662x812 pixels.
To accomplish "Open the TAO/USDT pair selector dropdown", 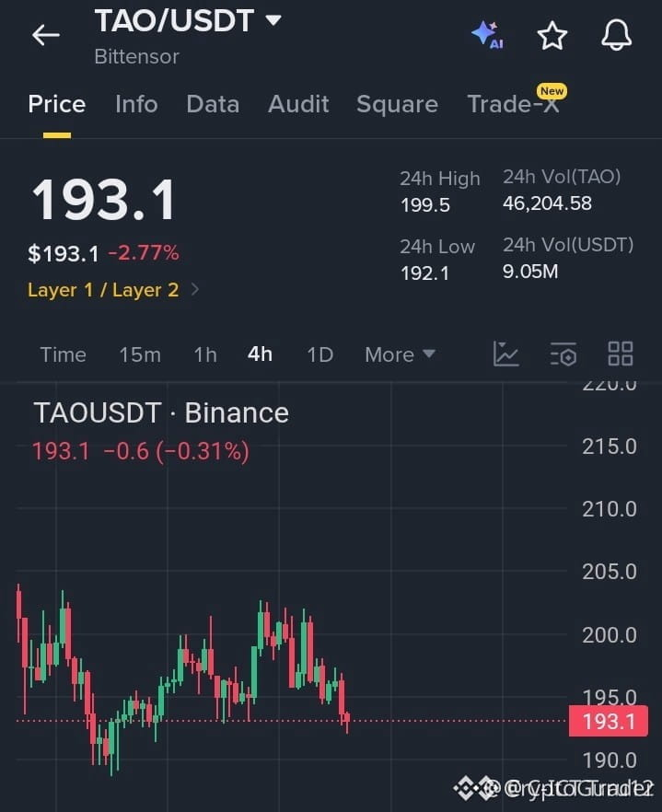I will pyautogui.click(x=188, y=20).
